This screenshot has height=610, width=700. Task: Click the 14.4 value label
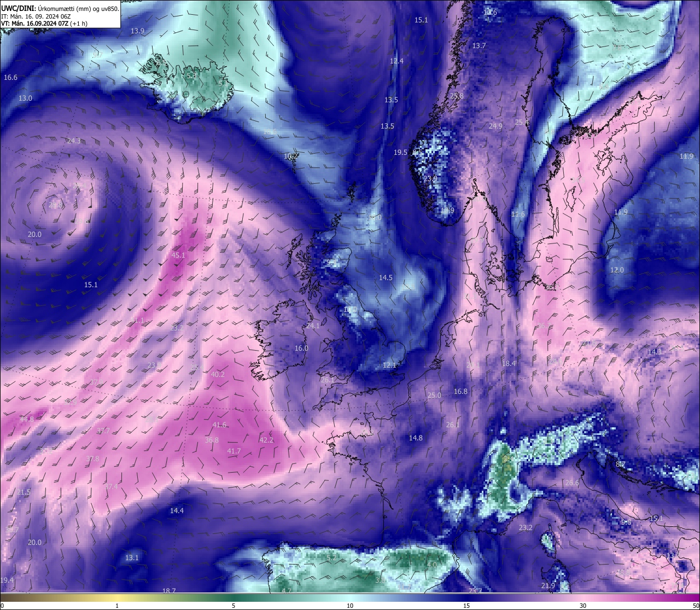click(x=177, y=510)
